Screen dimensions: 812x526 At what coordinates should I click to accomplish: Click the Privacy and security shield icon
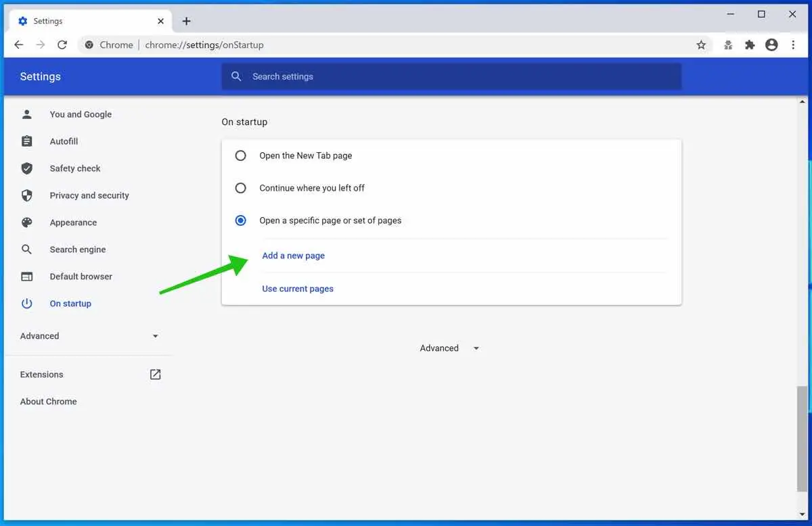click(x=27, y=195)
